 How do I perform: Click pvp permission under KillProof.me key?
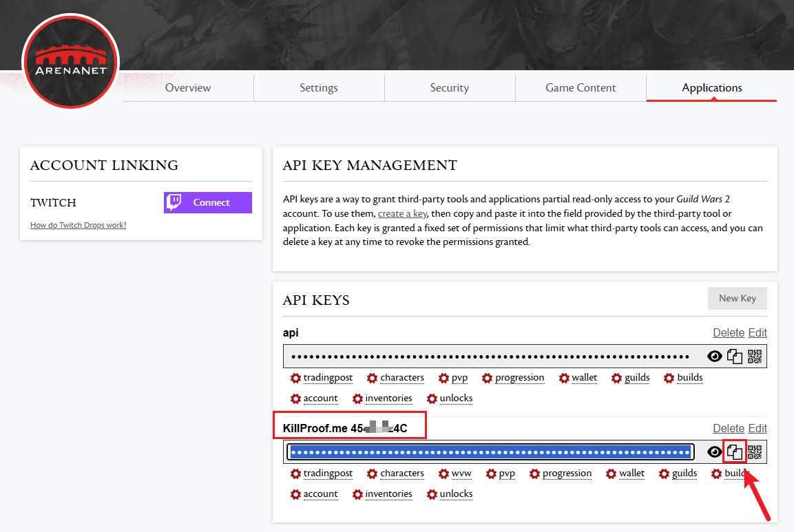coord(501,474)
